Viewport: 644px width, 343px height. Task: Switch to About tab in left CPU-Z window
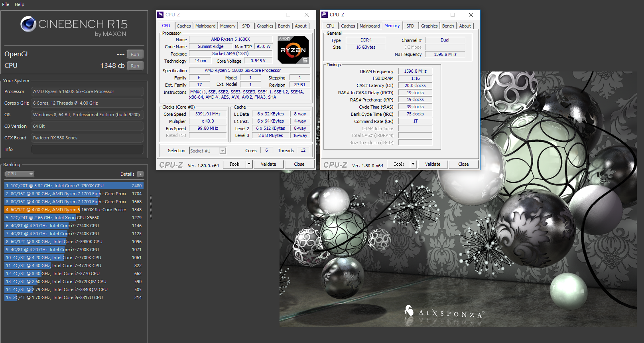coord(301,26)
